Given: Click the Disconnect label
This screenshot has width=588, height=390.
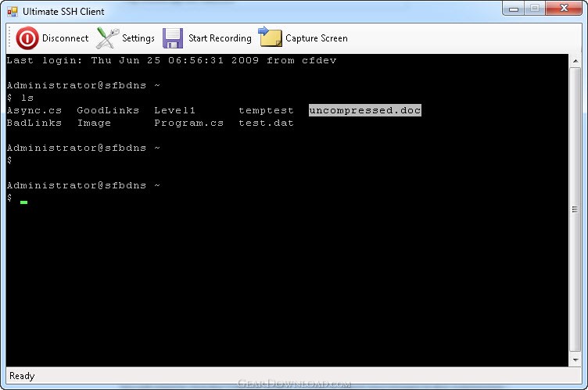Looking at the screenshot, I should [x=65, y=38].
